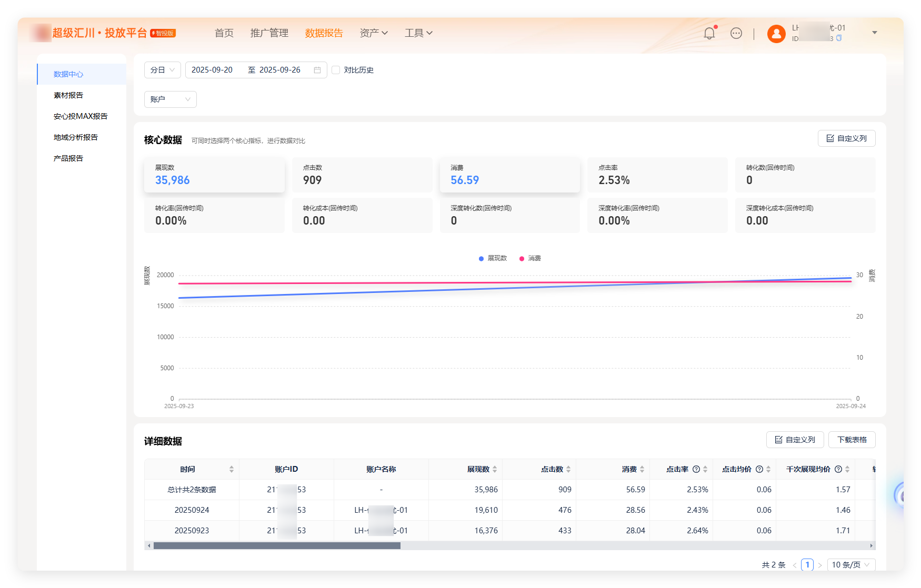
Task: Copy the account ID with copy icon
Action: tap(839, 38)
